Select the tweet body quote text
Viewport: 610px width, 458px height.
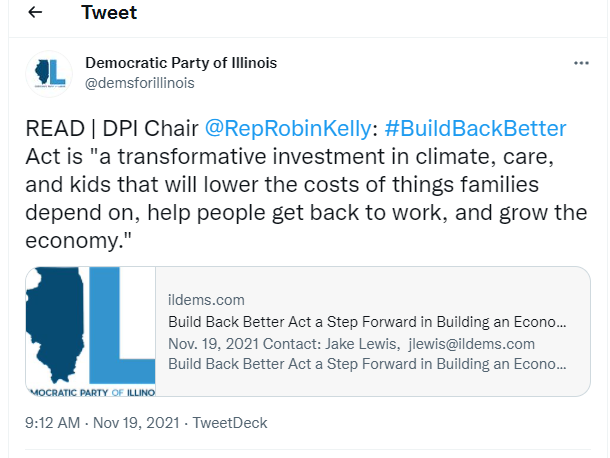click(306, 198)
